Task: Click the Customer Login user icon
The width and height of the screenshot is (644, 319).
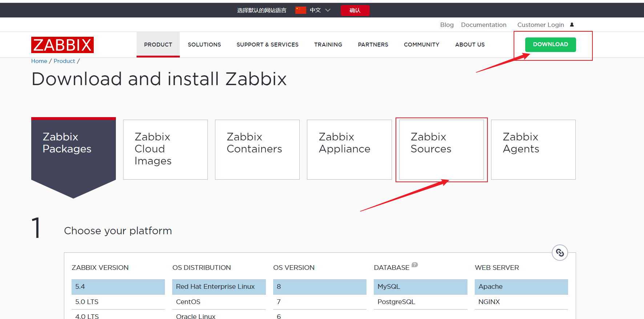Action: click(572, 25)
